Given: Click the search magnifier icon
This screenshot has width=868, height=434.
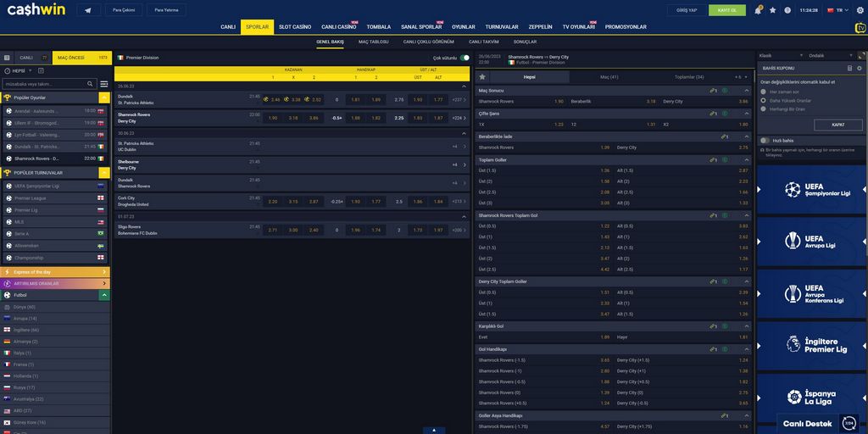Looking at the screenshot, I should 90,84.
